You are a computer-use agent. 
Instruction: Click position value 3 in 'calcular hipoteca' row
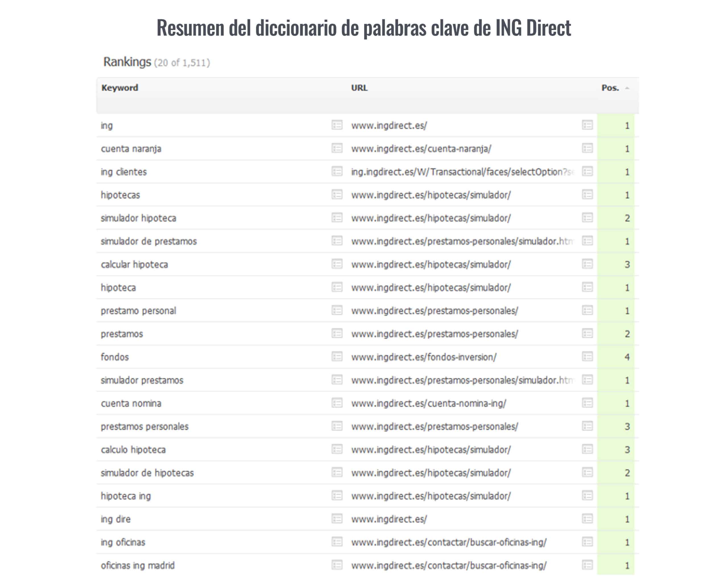[627, 264]
